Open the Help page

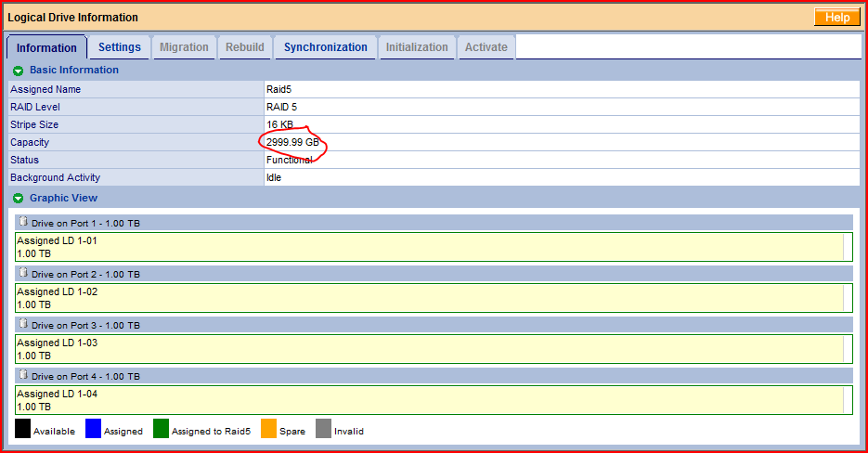click(836, 18)
